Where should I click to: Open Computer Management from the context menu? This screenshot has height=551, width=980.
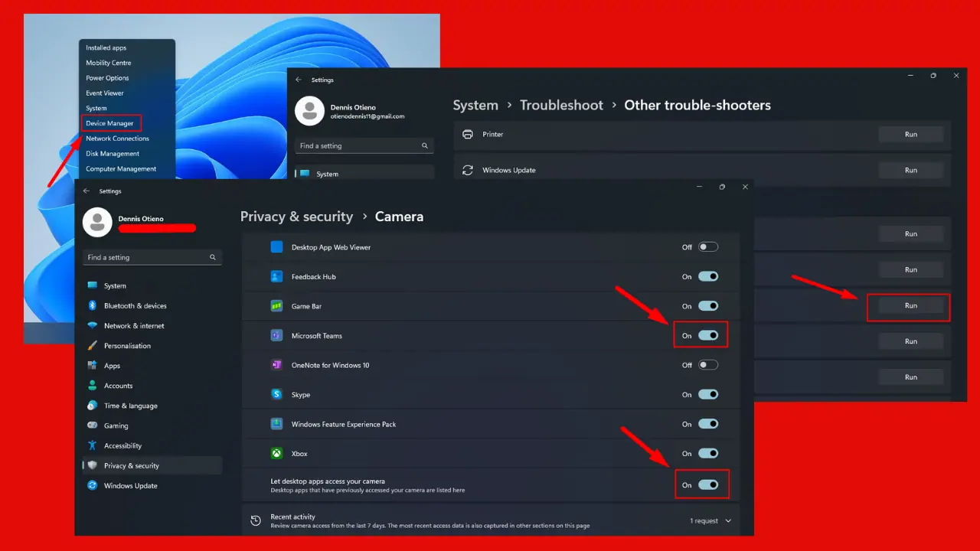click(121, 169)
